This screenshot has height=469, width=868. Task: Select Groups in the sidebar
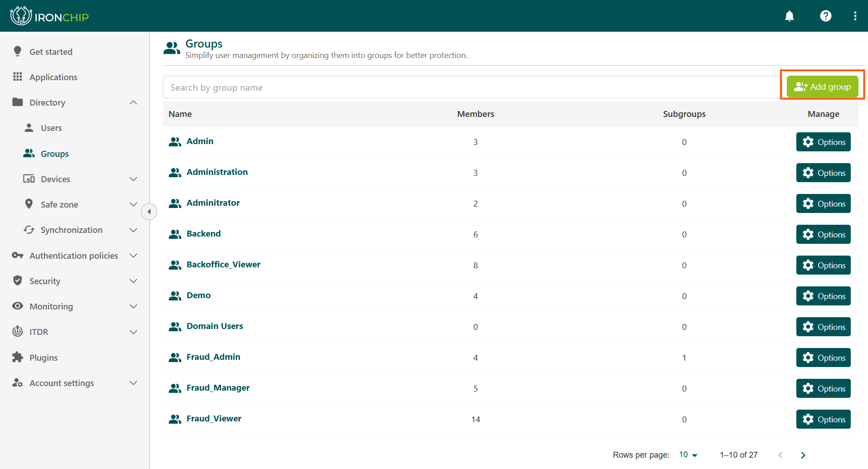click(55, 154)
